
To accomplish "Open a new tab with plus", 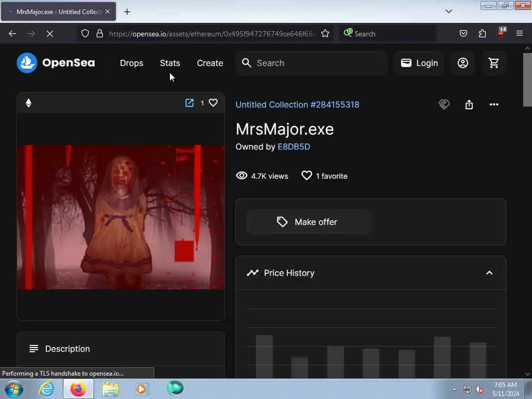I will [x=127, y=12].
